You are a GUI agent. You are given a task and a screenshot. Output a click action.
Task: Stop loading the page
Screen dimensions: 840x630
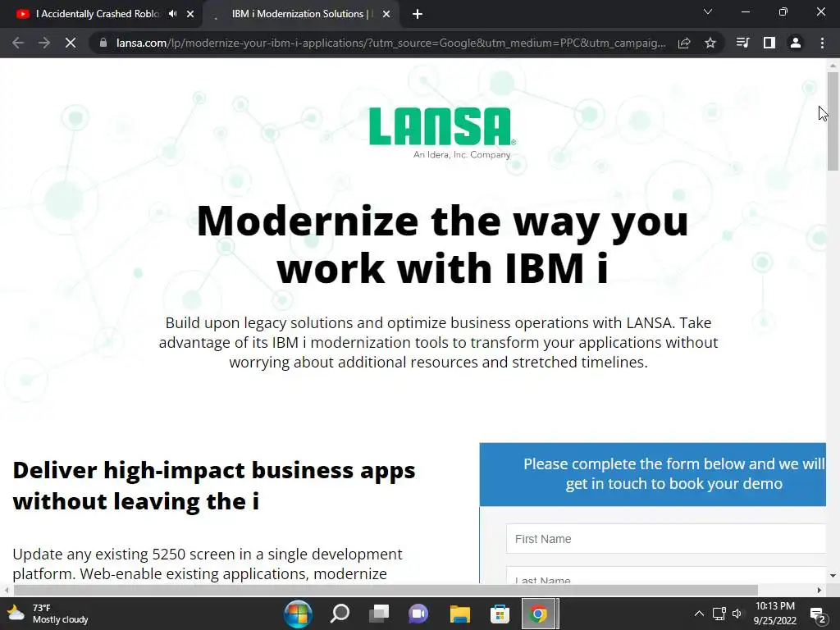pos(71,43)
